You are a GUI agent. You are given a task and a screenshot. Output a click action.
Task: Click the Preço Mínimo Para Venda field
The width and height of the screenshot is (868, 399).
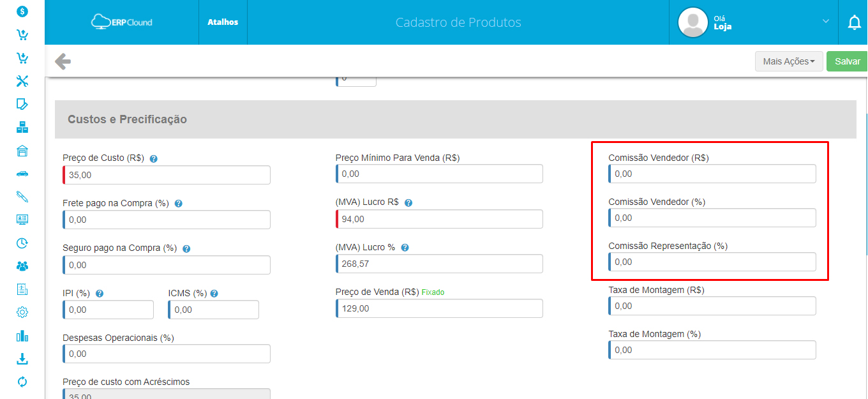(x=439, y=174)
